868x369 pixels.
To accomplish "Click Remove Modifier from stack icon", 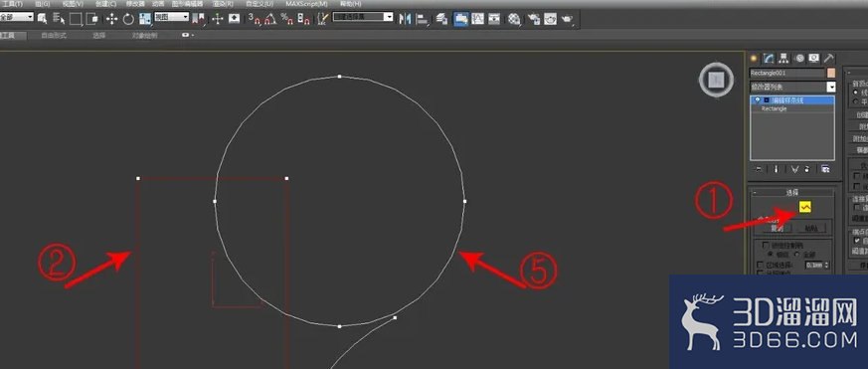I will [x=807, y=169].
